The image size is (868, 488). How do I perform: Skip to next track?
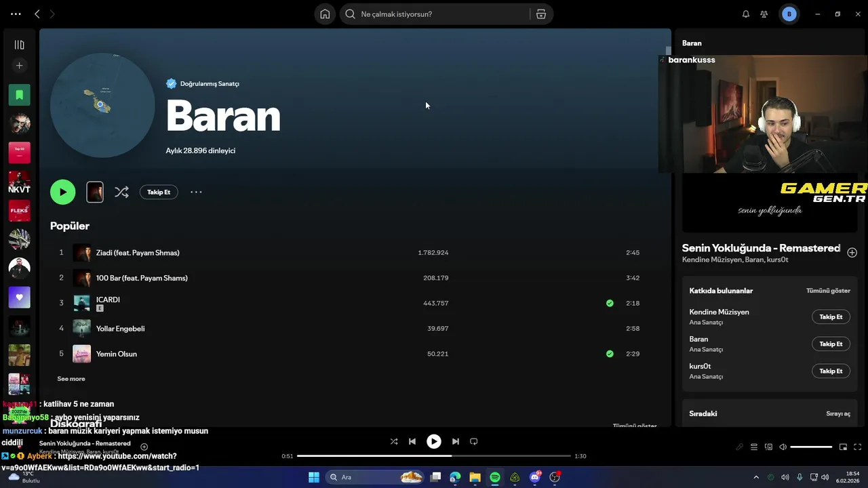click(x=456, y=441)
